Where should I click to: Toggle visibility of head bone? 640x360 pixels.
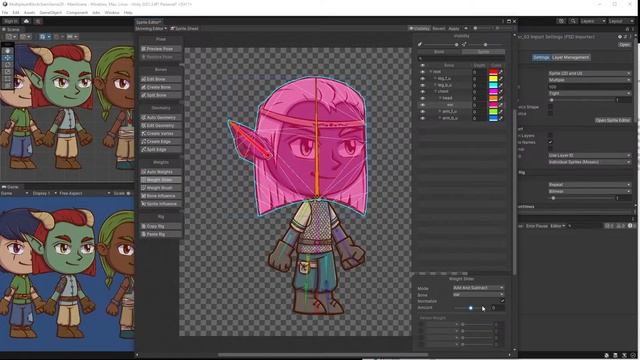[422, 98]
